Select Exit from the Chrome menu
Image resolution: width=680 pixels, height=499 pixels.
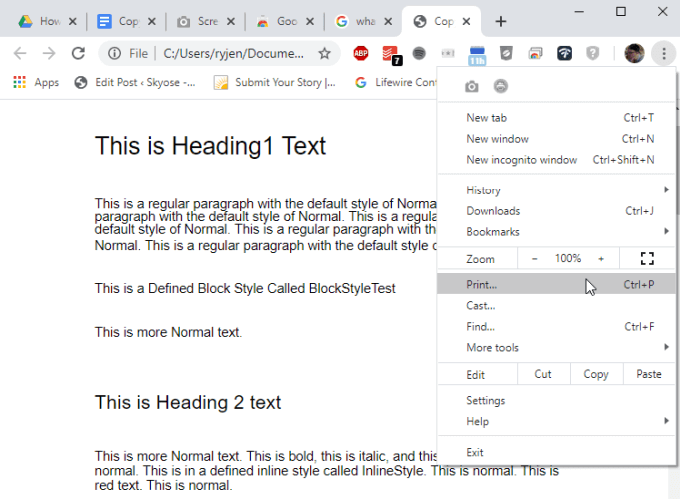click(556, 452)
